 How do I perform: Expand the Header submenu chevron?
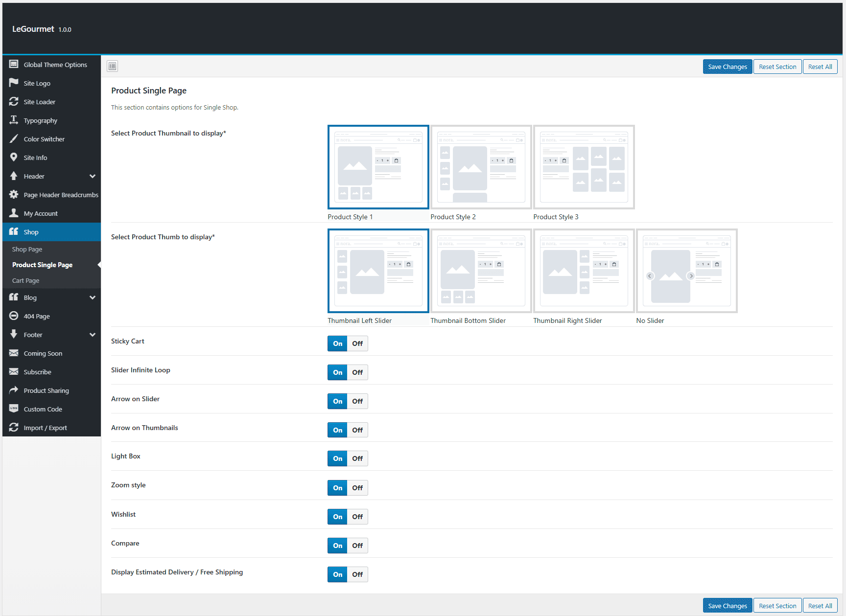click(x=92, y=176)
